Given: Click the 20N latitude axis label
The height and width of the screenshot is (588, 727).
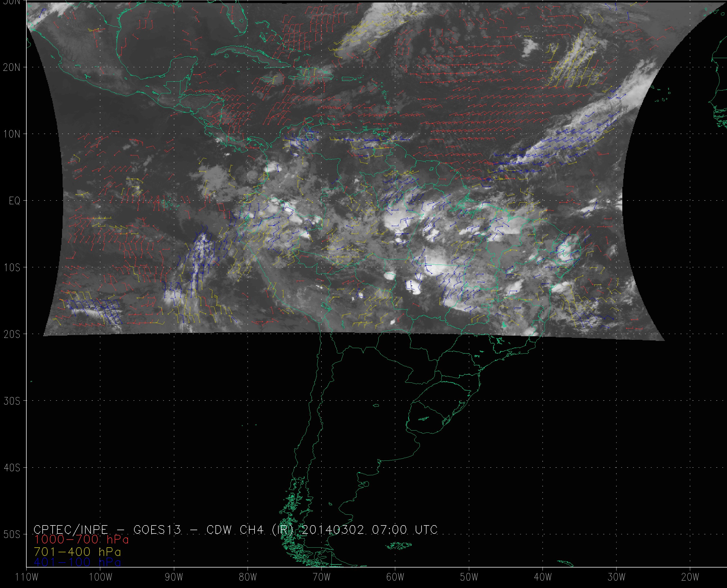Looking at the screenshot, I should (x=12, y=68).
